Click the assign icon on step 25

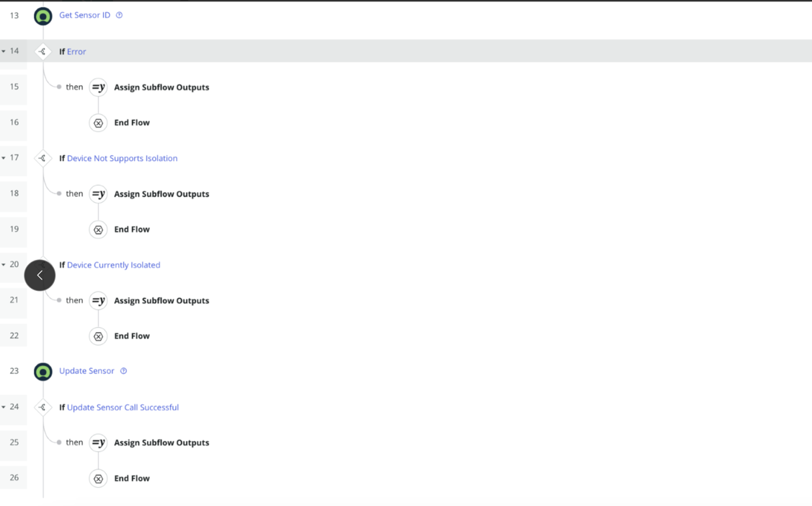[98, 442]
